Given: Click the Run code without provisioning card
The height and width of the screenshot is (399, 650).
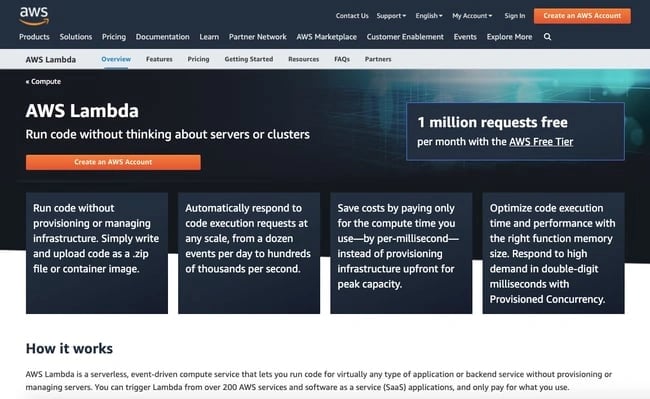Looking at the screenshot, I should tap(97, 253).
